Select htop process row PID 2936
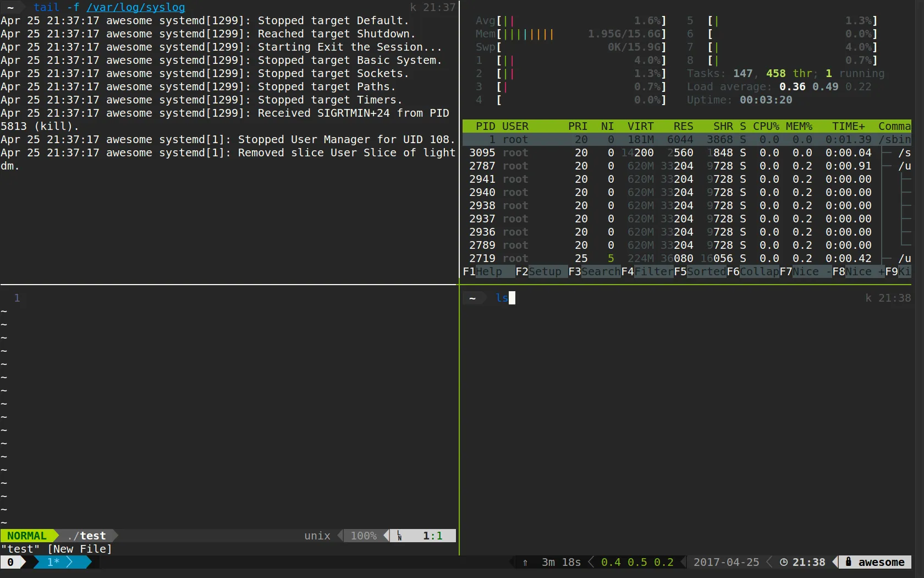Viewport: 924px width, 578px height. [x=687, y=232]
